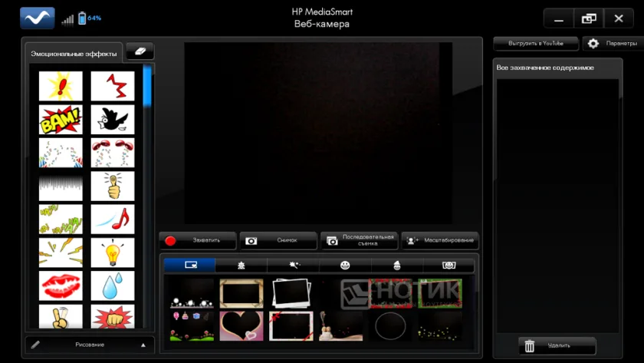The width and height of the screenshot is (644, 363).
Task: Apply the pink heart frame
Action: pyautogui.click(x=242, y=326)
